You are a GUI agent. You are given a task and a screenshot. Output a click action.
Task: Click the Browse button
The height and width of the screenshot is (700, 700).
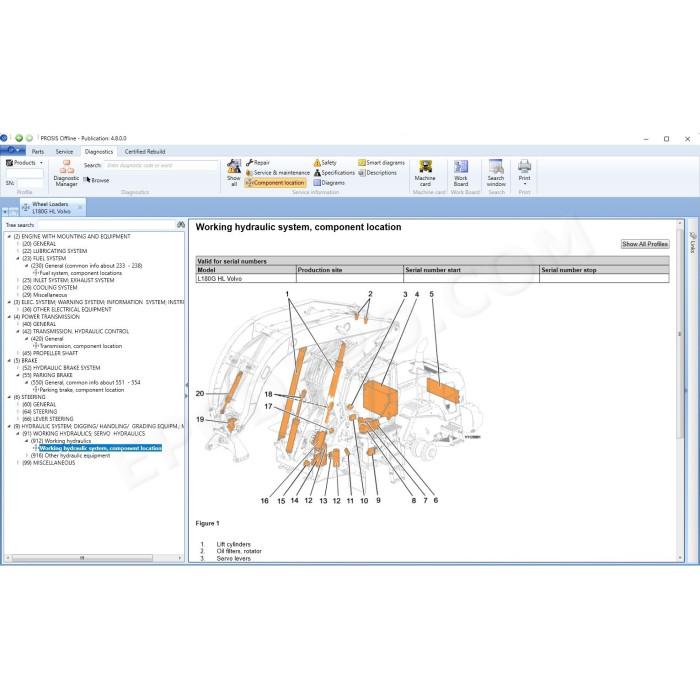100,180
